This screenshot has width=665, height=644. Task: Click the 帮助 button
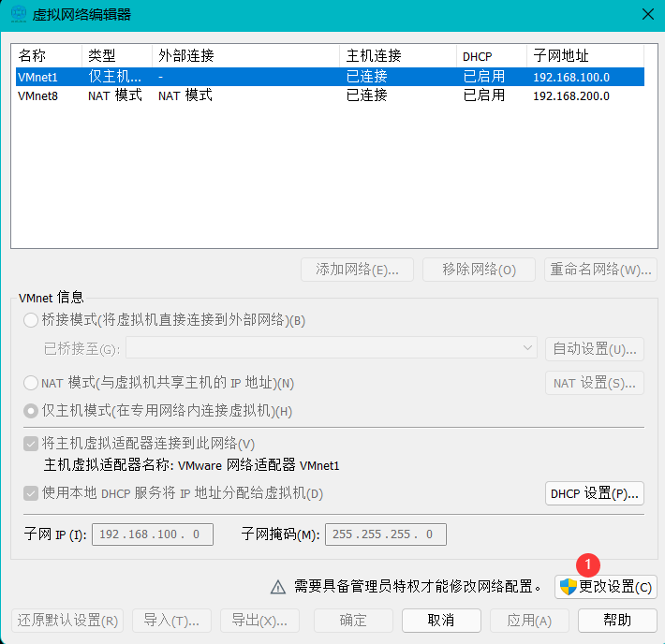pos(617,621)
